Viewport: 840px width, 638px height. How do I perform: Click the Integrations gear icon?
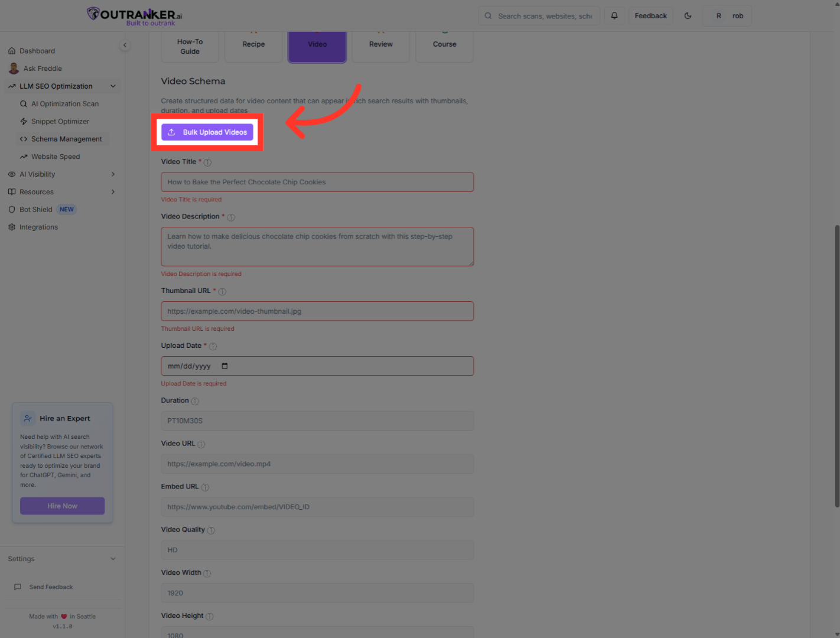click(x=12, y=227)
